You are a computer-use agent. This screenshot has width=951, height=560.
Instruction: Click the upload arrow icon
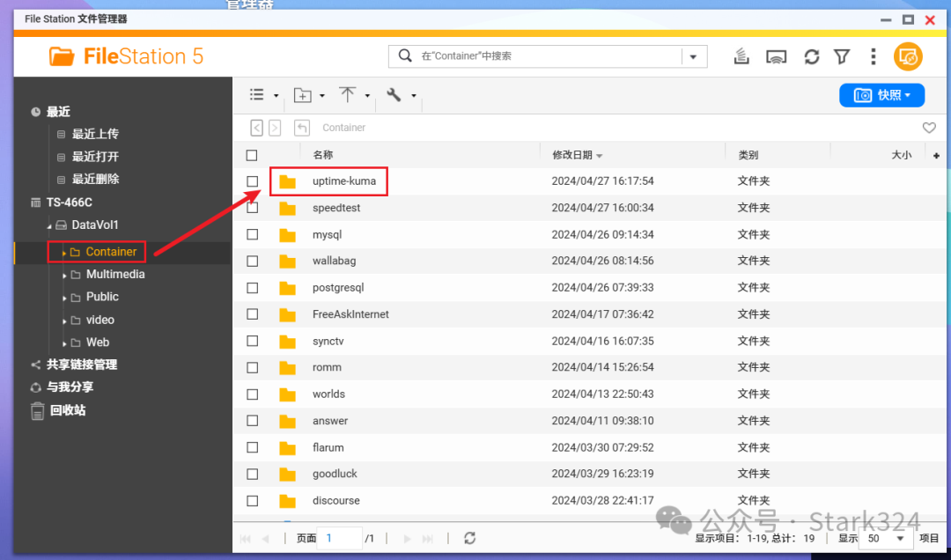click(348, 94)
